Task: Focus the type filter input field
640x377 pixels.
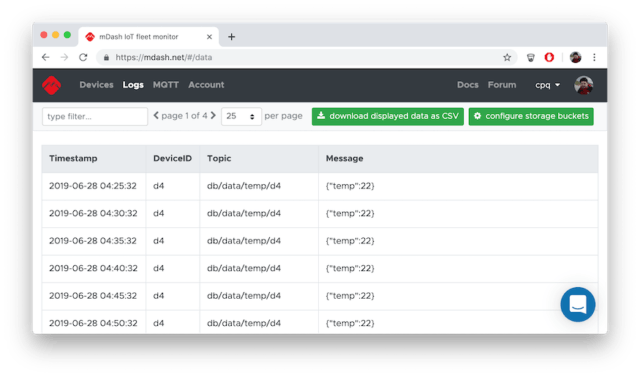Action: click(x=95, y=116)
